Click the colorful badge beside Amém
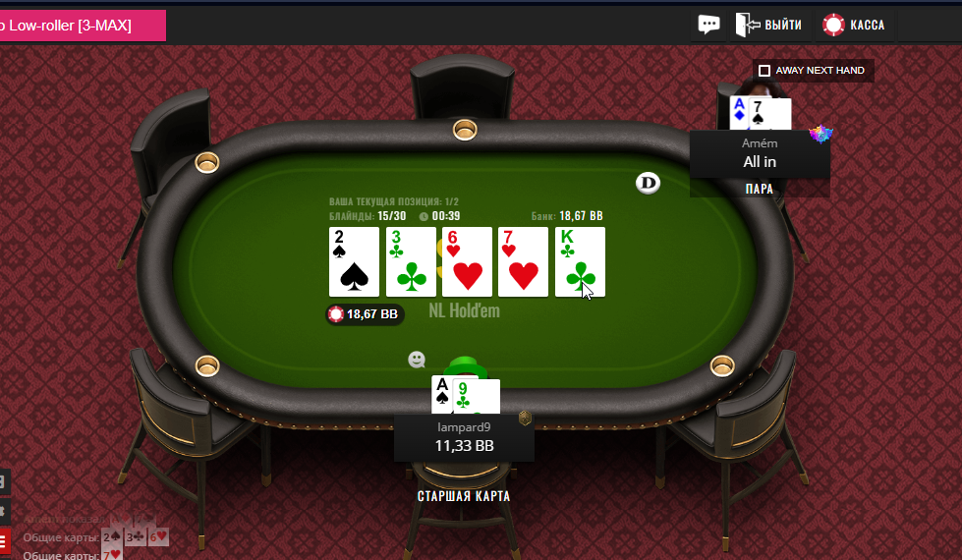The image size is (962, 560). 821,133
